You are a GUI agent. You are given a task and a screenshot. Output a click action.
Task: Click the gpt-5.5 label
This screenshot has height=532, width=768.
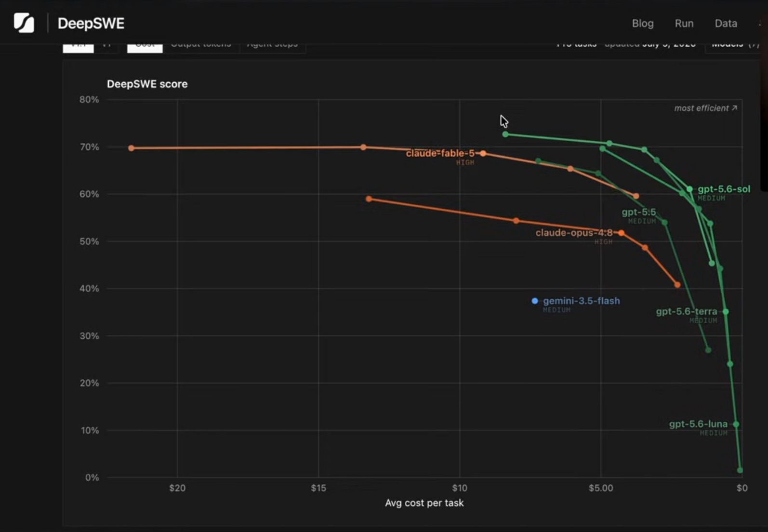pos(638,212)
